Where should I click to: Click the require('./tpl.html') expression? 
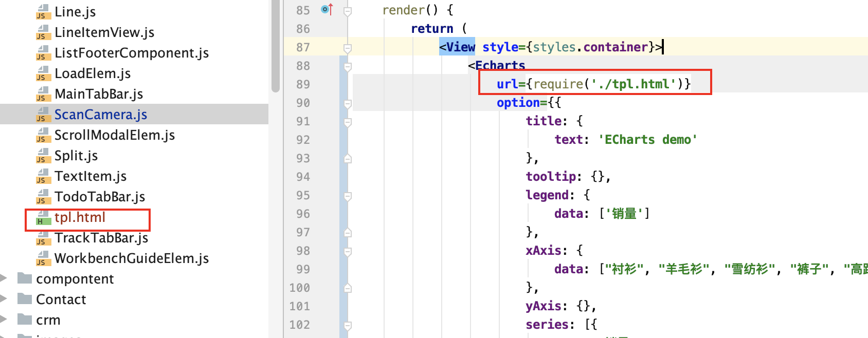click(608, 84)
